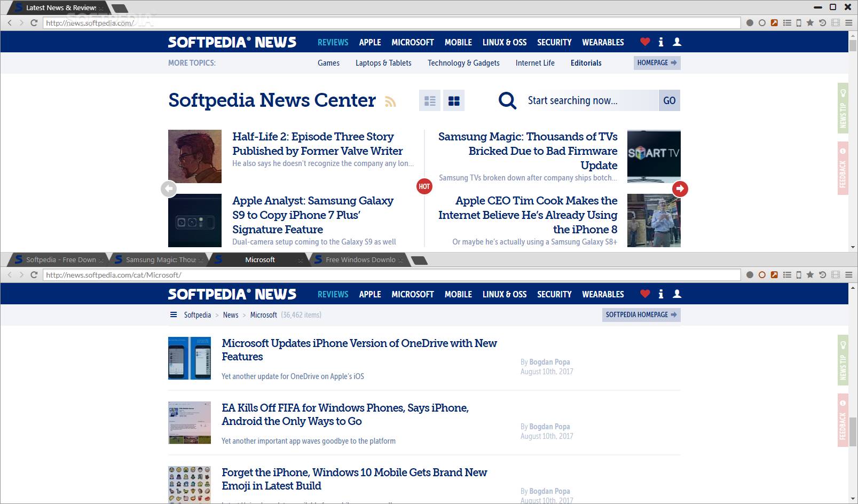Screen dimensions: 858x504
Task: Click the heart icon in bottom pane header
Action: point(645,294)
